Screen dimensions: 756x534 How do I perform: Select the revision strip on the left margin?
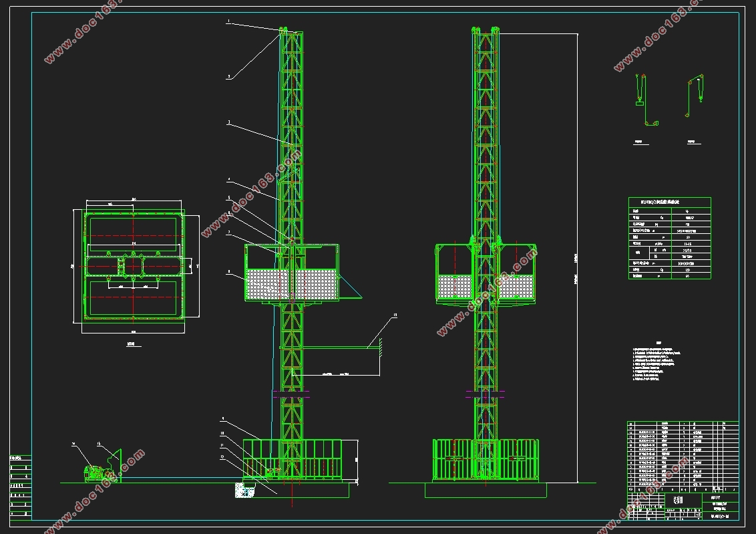pyautogui.click(x=21, y=487)
